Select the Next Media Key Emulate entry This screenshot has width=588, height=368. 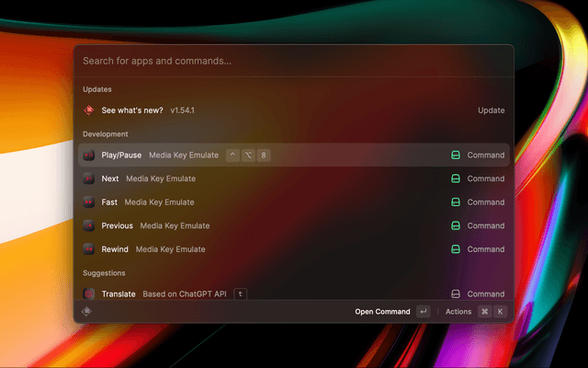point(147,178)
